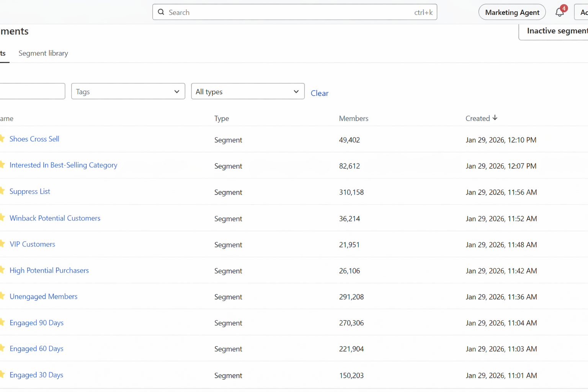Click the chevron on the Tags filter
588x392 pixels.
pyautogui.click(x=176, y=91)
